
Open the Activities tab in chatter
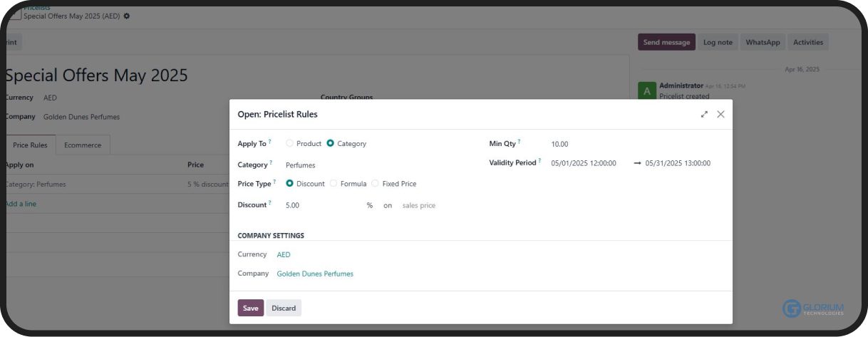pos(807,42)
